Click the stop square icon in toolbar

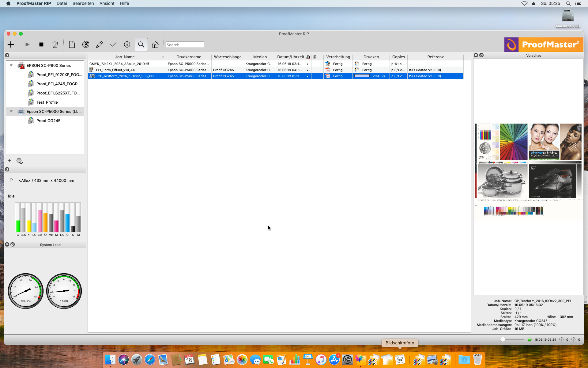click(x=41, y=45)
